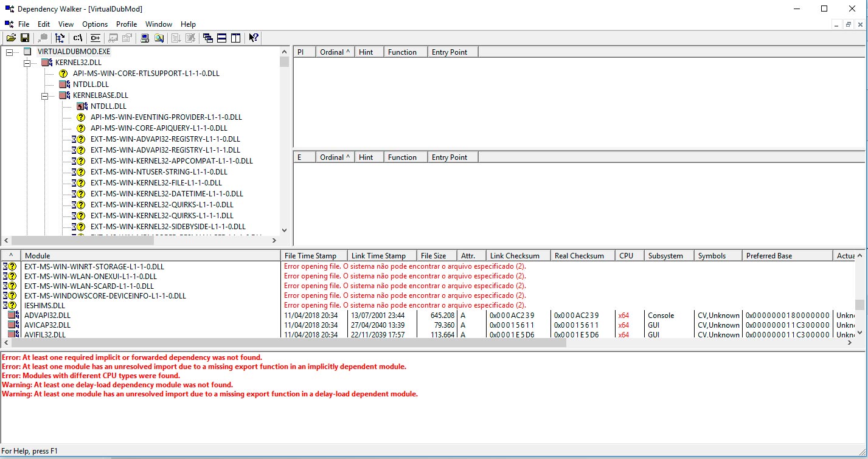This screenshot has width=868, height=459.
Task: Toggle Auto Expand tree toolbar icon
Action: (x=60, y=38)
